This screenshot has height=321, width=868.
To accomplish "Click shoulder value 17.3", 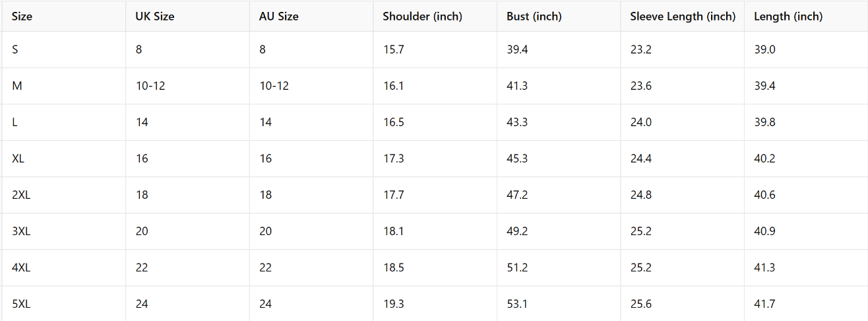I will pos(393,159).
